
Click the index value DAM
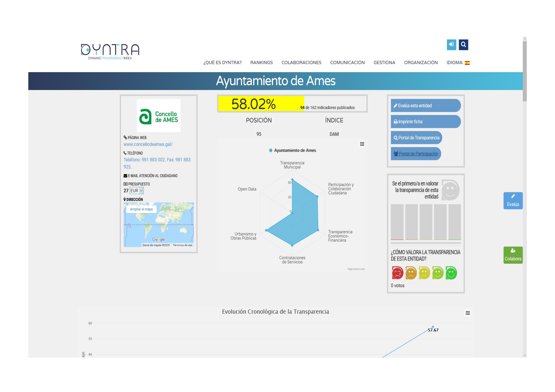tap(334, 134)
